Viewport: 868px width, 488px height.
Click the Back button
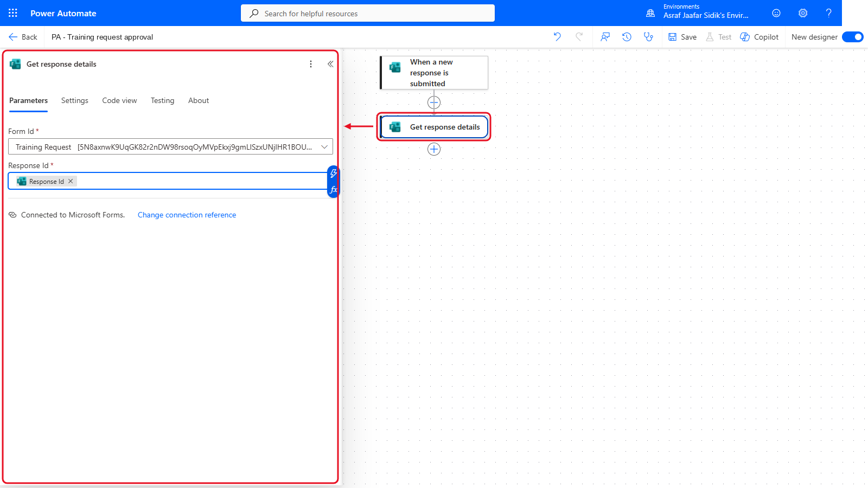tap(23, 37)
